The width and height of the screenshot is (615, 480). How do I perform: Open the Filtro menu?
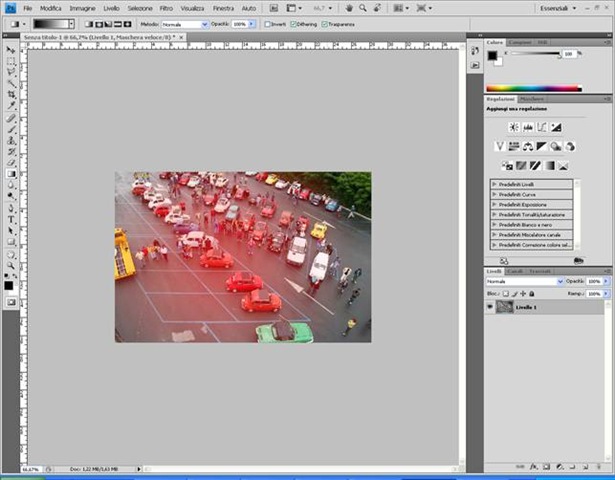(x=166, y=8)
